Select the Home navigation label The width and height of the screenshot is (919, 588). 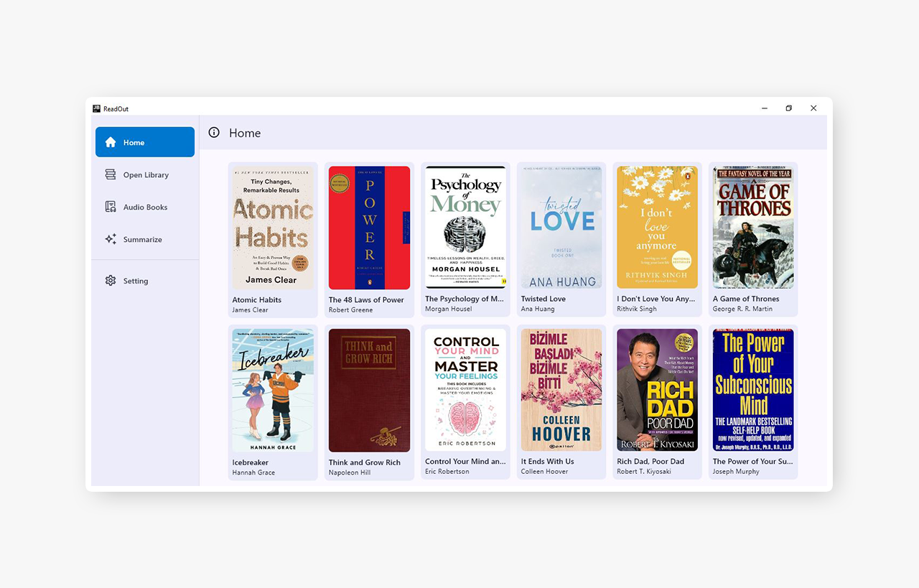point(134,142)
